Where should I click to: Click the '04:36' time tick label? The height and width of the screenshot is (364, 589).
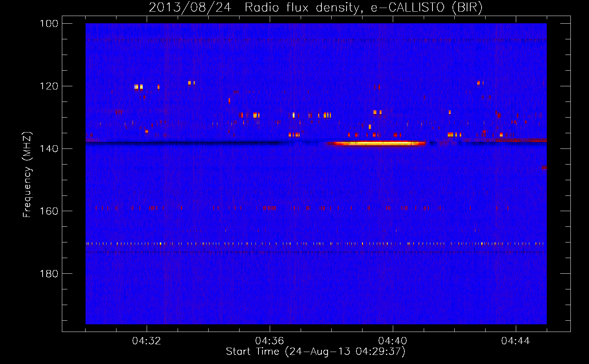coord(270,341)
